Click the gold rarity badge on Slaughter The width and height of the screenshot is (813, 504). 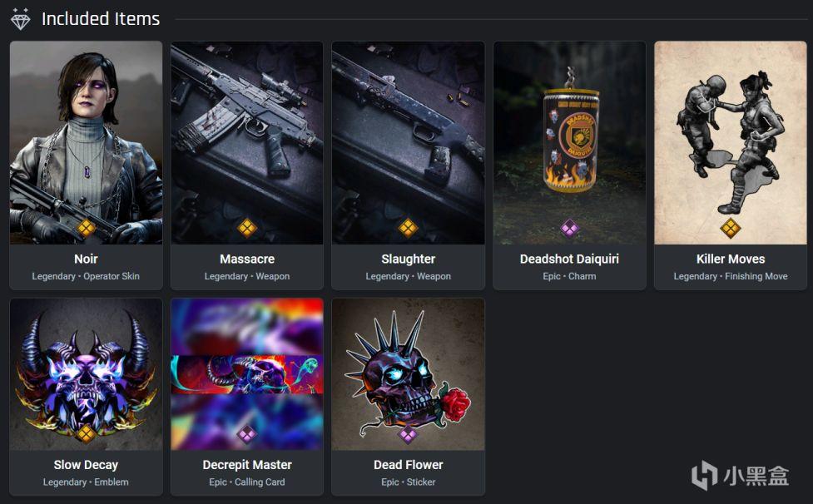coord(408,227)
